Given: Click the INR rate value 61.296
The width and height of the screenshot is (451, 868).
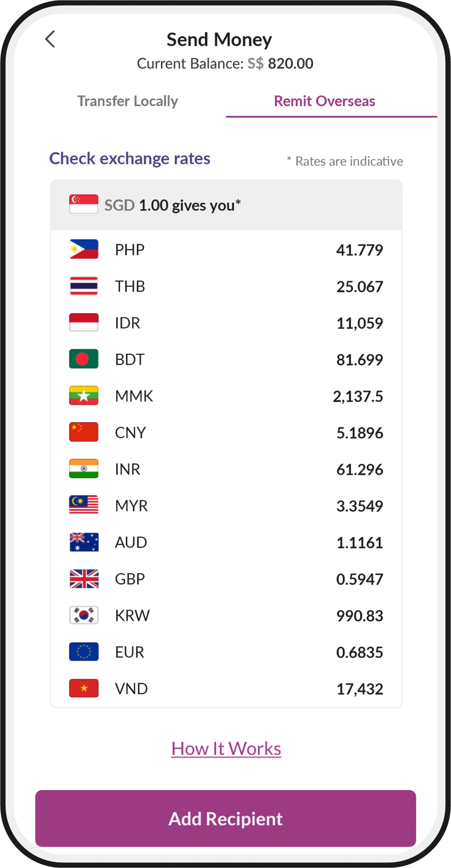Looking at the screenshot, I should pyautogui.click(x=360, y=469).
